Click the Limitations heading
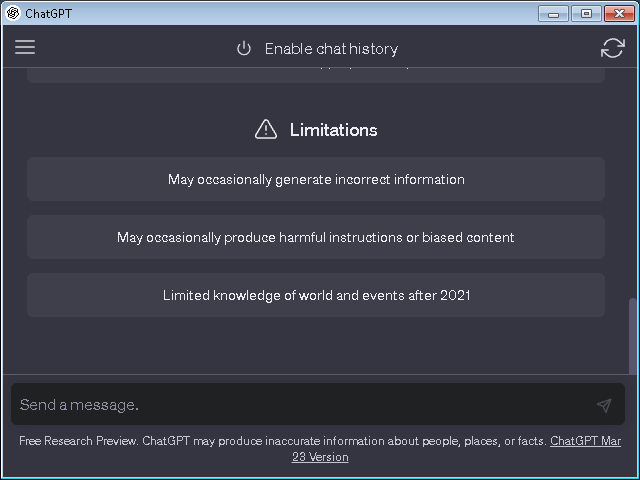640x480 pixels. pos(333,130)
